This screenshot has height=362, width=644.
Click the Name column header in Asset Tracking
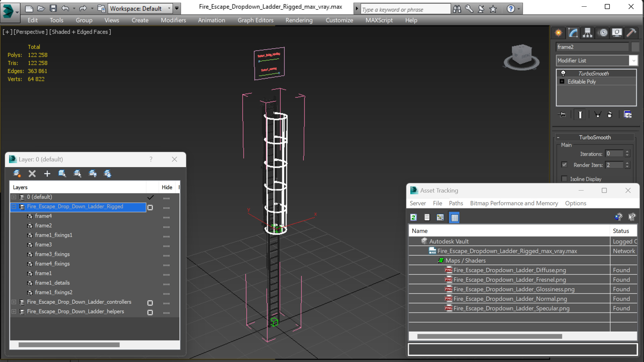click(509, 231)
